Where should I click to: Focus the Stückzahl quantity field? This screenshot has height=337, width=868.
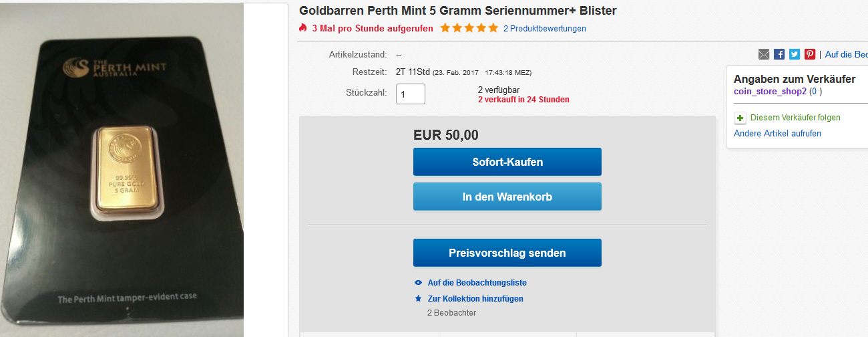(411, 94)
